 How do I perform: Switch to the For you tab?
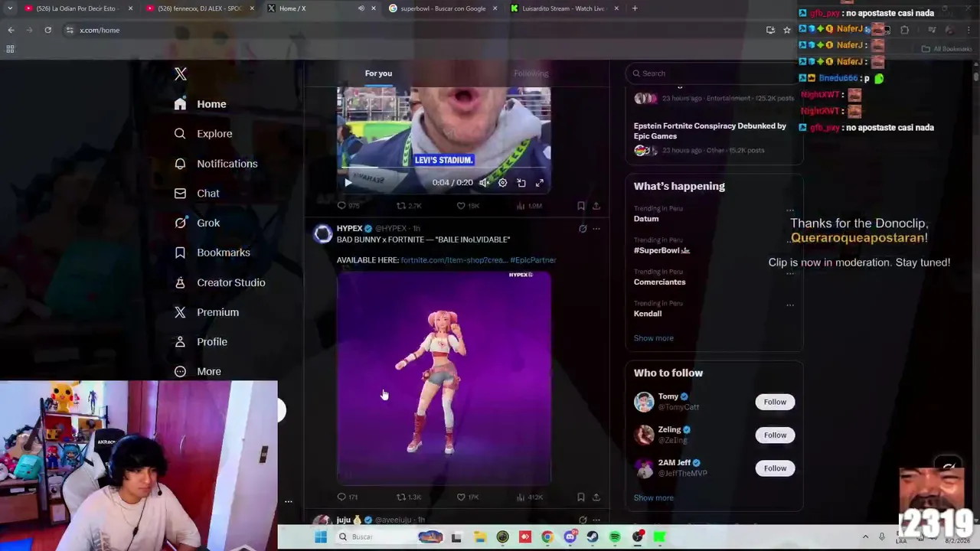(378, 73)
